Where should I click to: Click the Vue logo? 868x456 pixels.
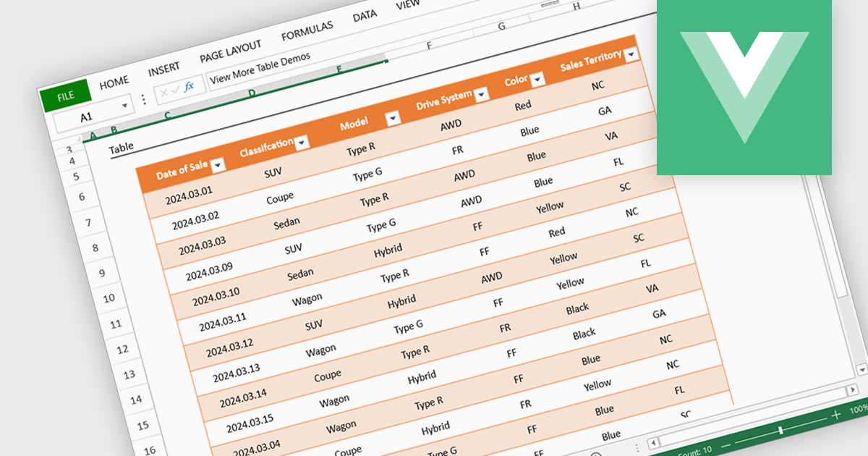click(x=744, y=87)
